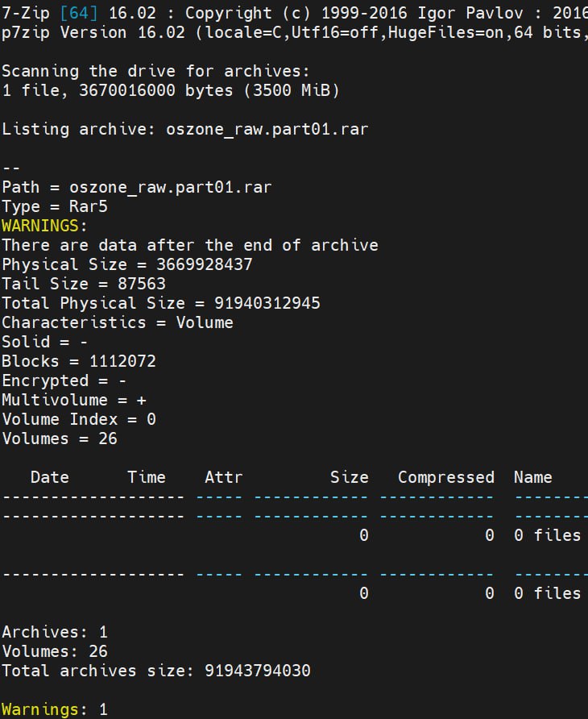The image size is (588, 719).
Task: Click the "Multivolume = +" line
Action: pos(74,400)
